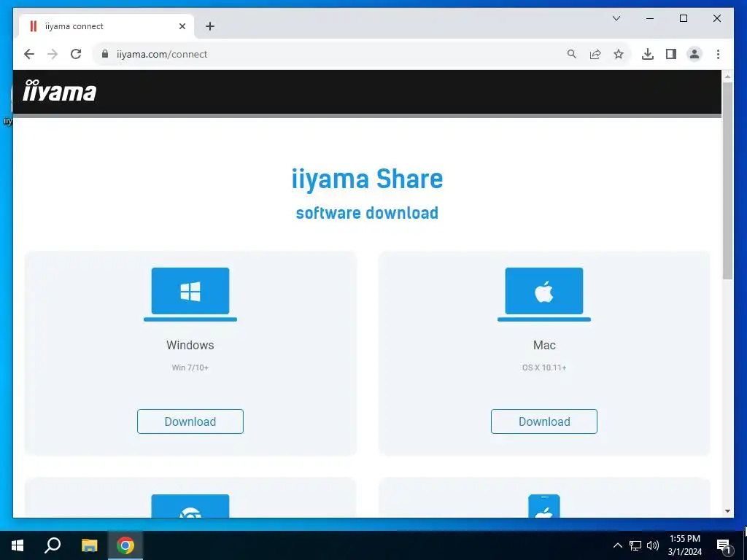Viewport: 747px width, 560px height.
Task: Reload the iiyama connect page
Action: (76, 54)
